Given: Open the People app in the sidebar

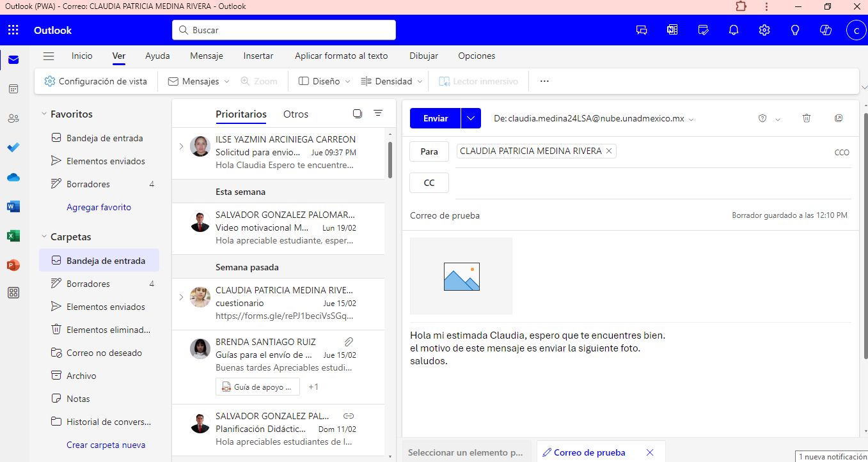Looking at the screenshot, I should [x=13, y=118].
